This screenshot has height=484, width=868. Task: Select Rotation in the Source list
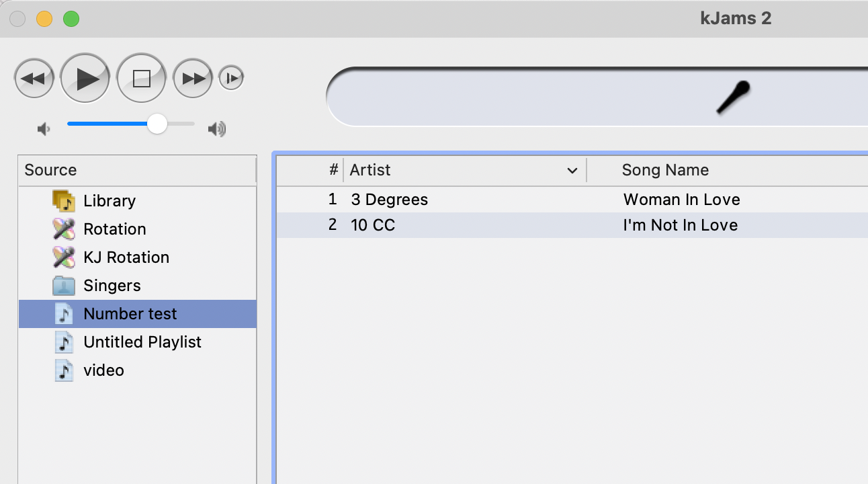coord(114,229)
